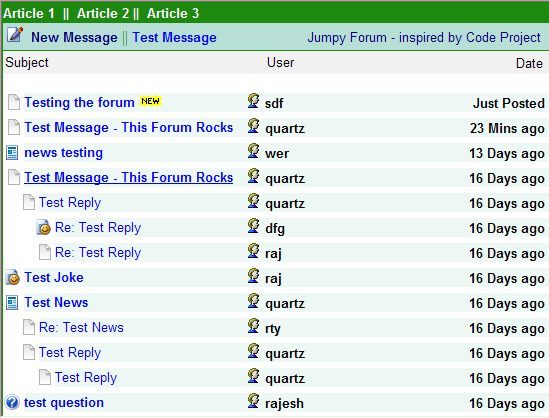The width and height of the screenshot is (549, 418).
Task: Open Re: Test Reply posted by raj
Action: tap(98, 252)
